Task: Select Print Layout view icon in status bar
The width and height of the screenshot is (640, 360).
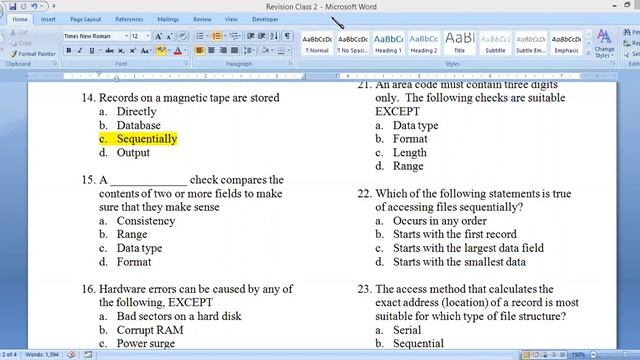Action: coord(527,355)
